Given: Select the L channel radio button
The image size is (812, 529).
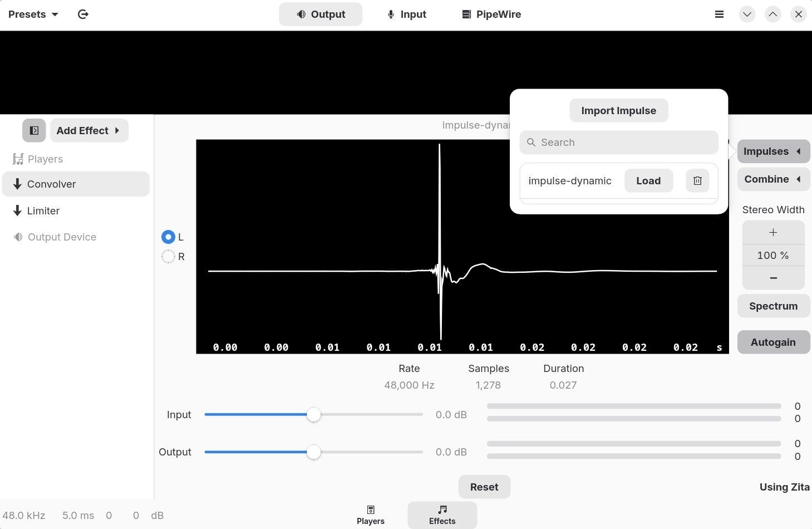Looking at the screenshot, I should pyautogui.click(x=168, y=237).
